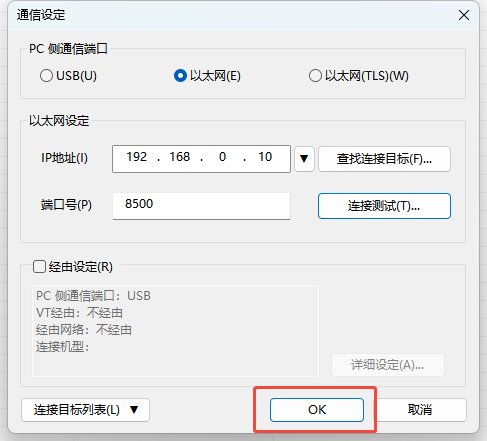The image size is (487, 441).
Task: Click the 通信设定 title bar
Action: coord(233,15)
